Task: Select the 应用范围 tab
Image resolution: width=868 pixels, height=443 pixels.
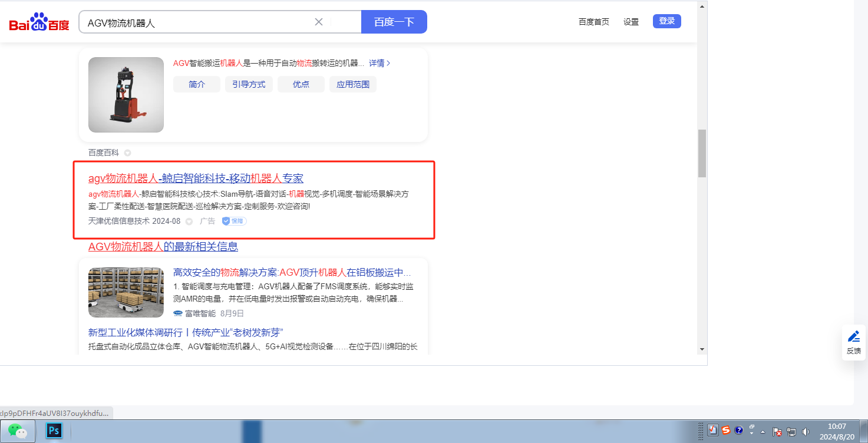Action: 352,84
